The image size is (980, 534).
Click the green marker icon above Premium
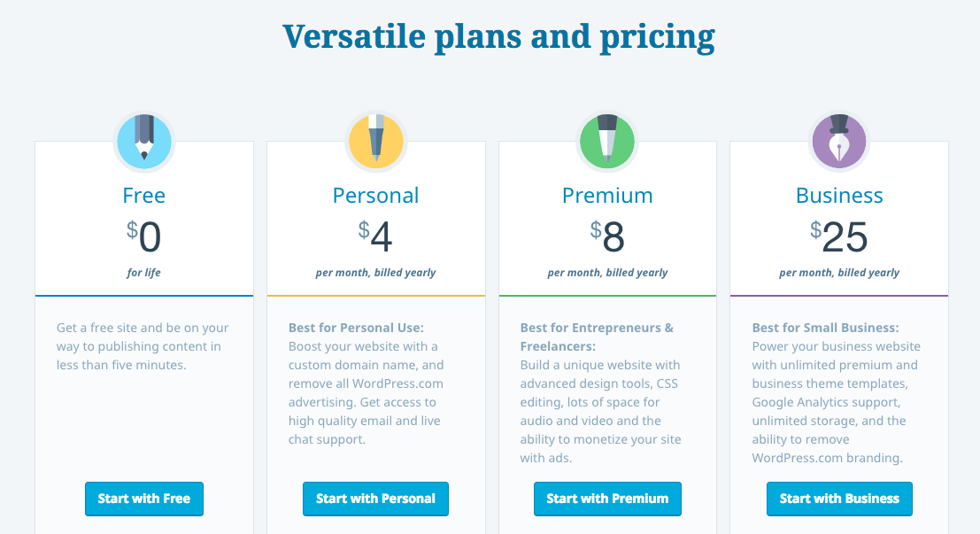coord(607,143)
